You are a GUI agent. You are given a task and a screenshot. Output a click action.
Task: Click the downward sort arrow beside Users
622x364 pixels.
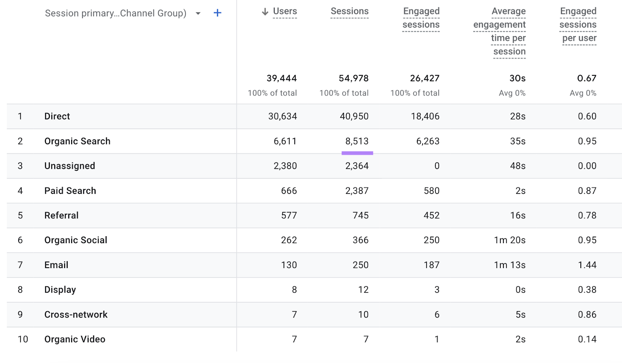(x=265, y=11)
